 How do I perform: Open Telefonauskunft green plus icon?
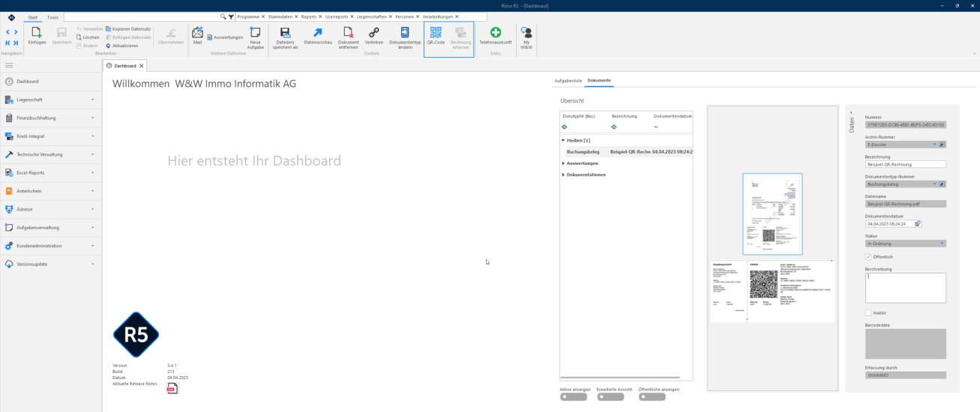(x=496, y=32)
